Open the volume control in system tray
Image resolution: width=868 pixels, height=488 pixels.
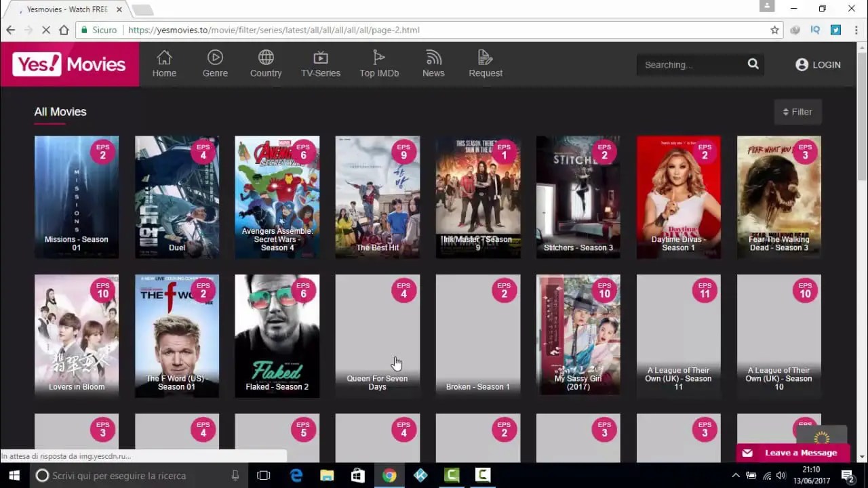pos(781,476)
